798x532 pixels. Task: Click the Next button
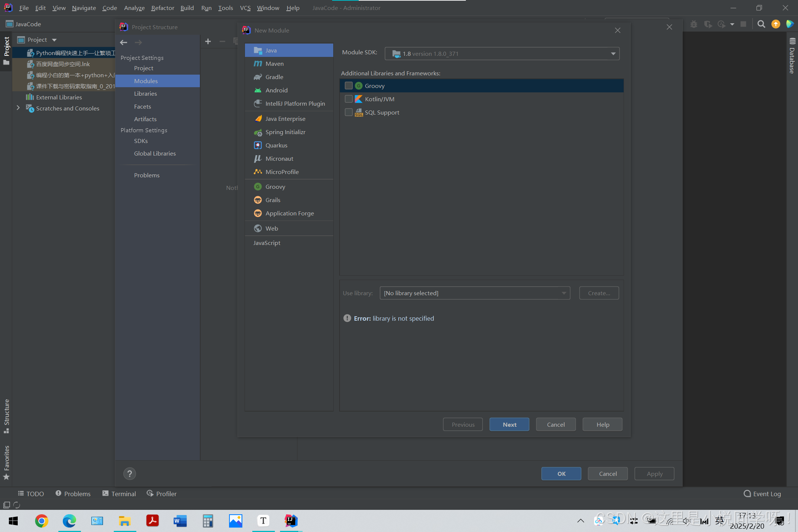click(x=509, y=424)
